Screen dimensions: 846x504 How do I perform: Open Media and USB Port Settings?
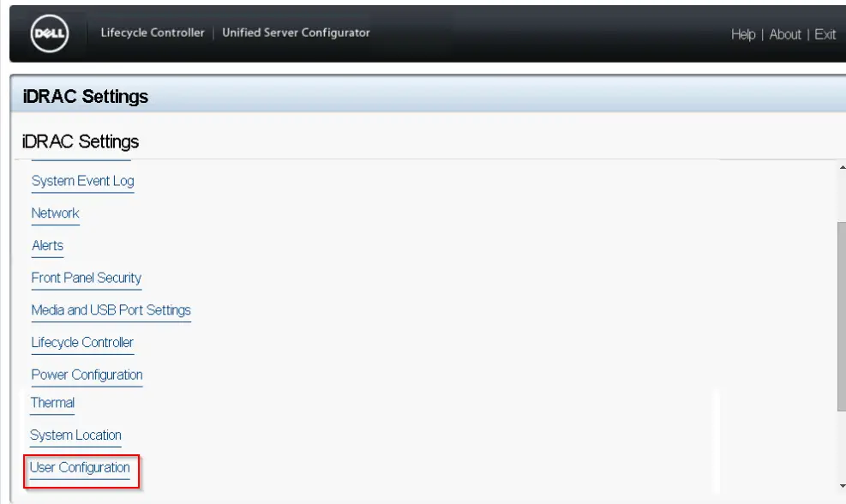coord(111,310)
